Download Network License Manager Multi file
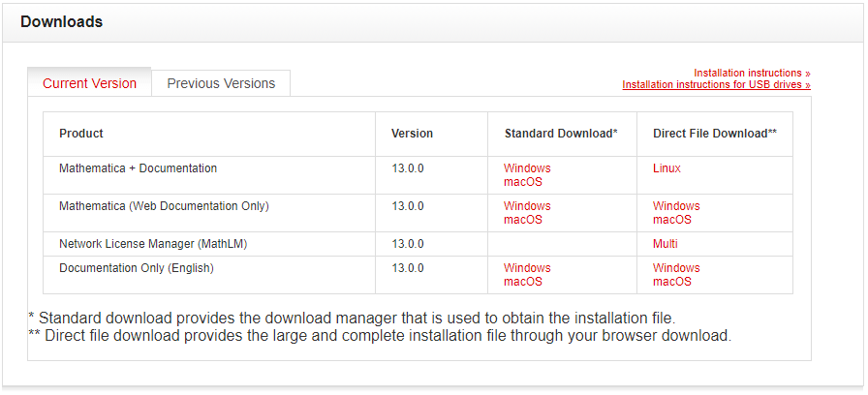 click(666, 244)
